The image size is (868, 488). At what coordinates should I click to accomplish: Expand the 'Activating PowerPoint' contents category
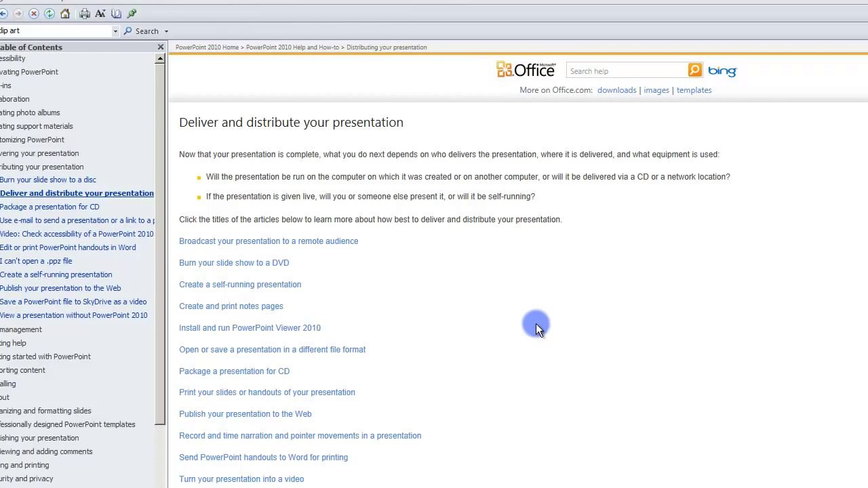point(29,72)
